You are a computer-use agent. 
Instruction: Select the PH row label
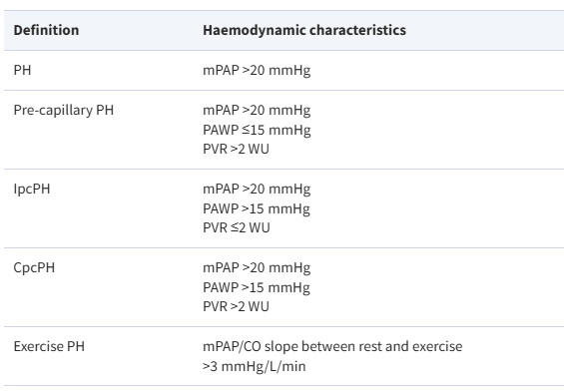[x=22, y=70]
